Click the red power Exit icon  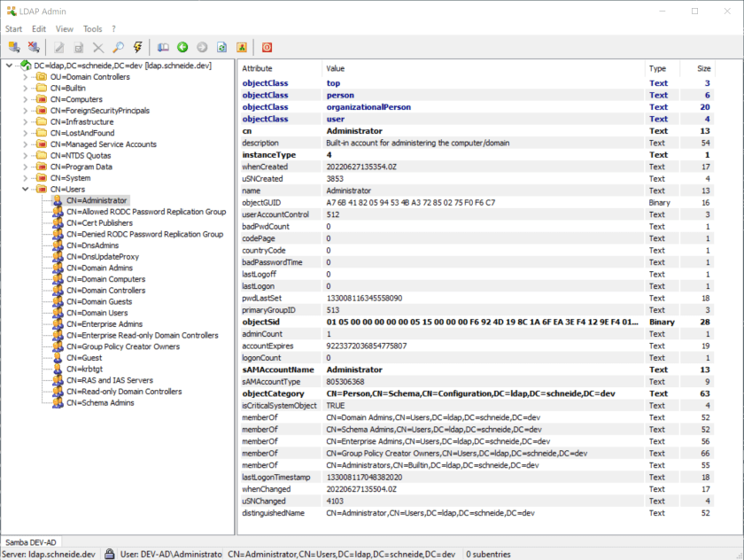click(267, 47)
